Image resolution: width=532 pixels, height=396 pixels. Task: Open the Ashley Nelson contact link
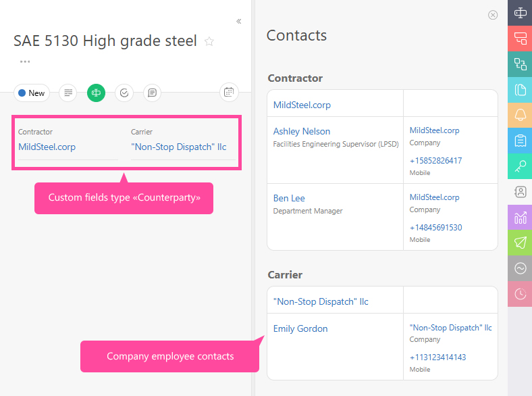click(x=301, y=131)
